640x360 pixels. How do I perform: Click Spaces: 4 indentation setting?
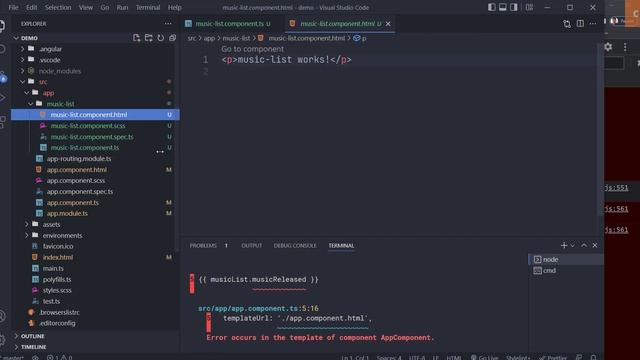(389, 358)
